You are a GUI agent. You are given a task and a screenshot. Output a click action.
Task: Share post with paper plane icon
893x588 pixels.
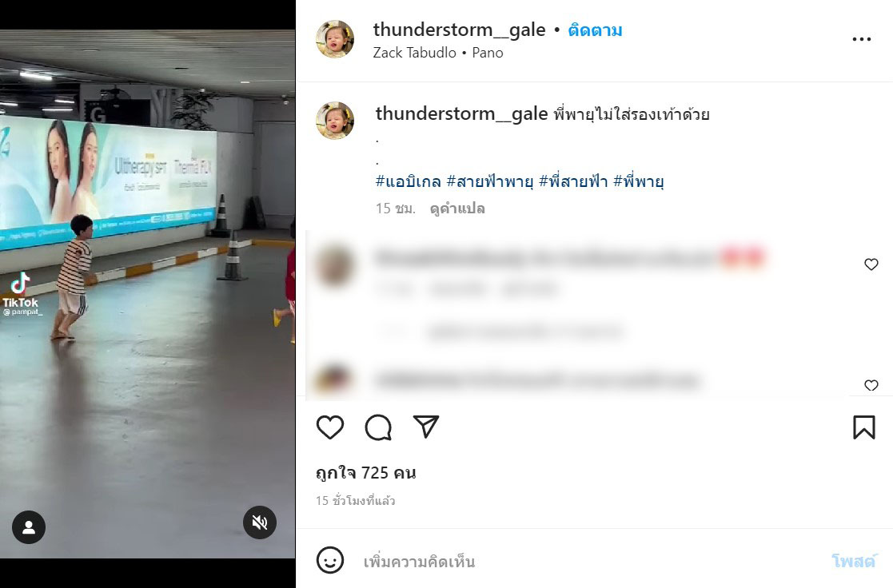(x=426, y=427)
